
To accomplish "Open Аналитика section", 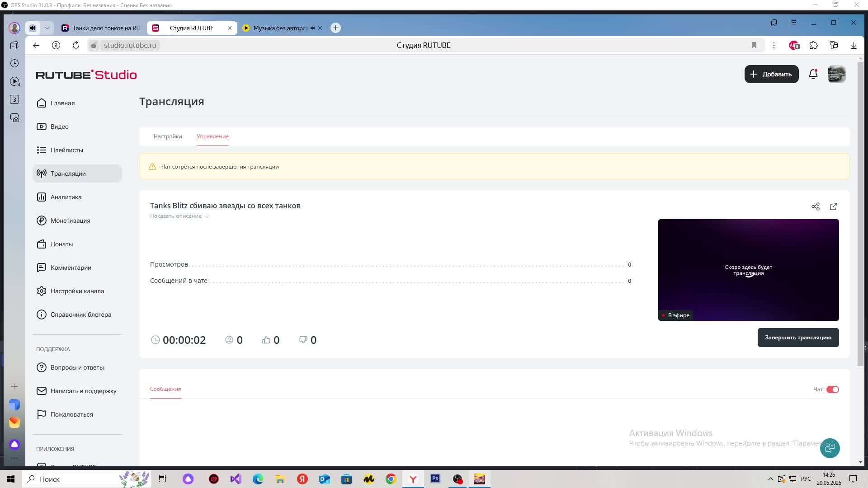I will click(x=77, y=197).
